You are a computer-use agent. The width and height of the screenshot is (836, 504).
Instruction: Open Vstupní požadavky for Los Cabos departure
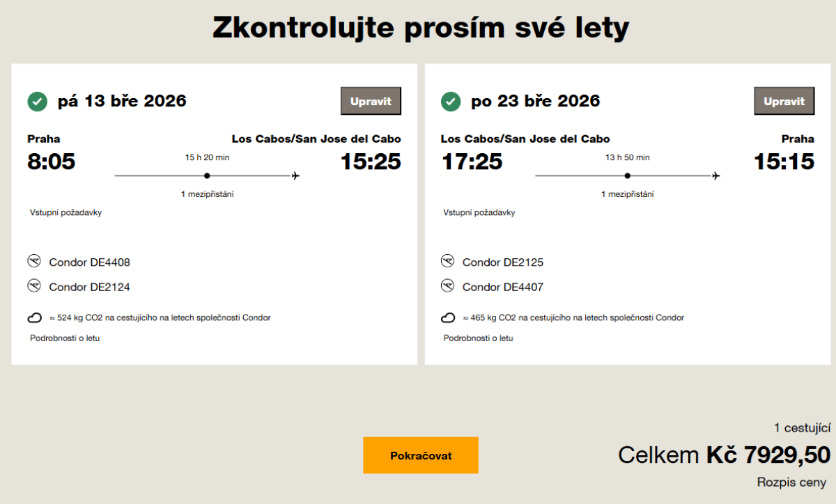pos(479,212)
